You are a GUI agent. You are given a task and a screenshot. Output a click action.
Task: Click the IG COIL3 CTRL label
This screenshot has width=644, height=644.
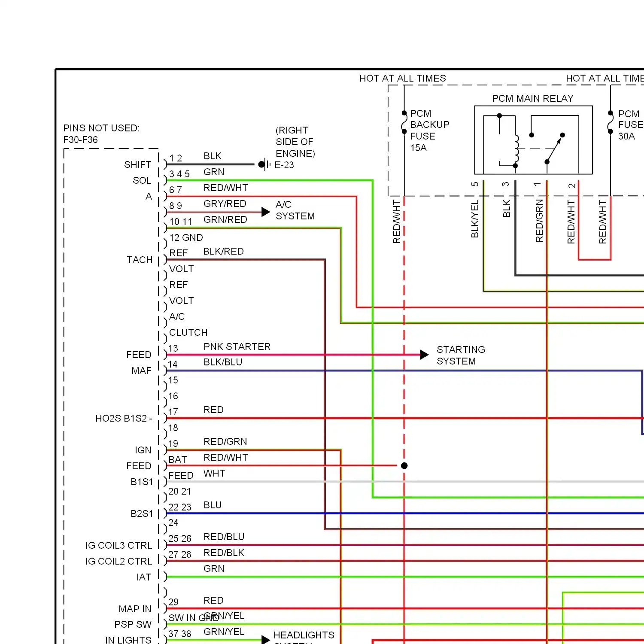click(x=118, y=545)
